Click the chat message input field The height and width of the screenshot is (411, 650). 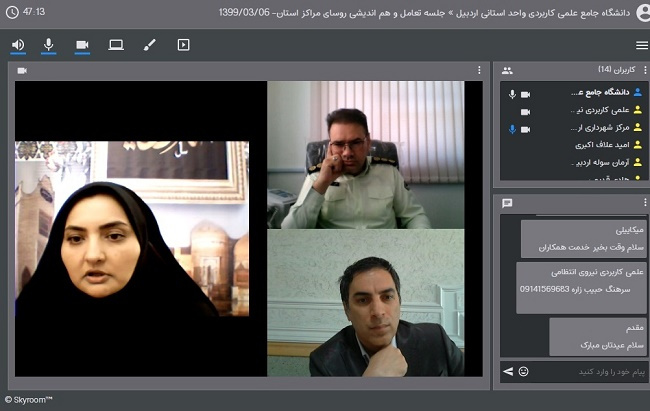pyautogui.click(x=585, y=372)
